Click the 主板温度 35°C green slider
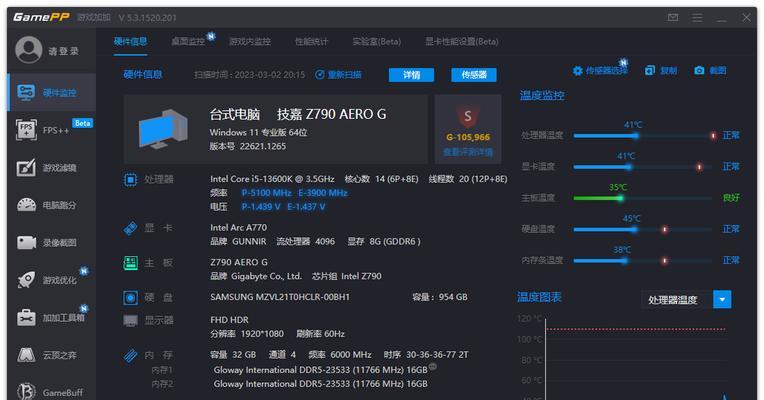Image resolution: width=764 pixels, height=400 pixels. pos(644,198)
